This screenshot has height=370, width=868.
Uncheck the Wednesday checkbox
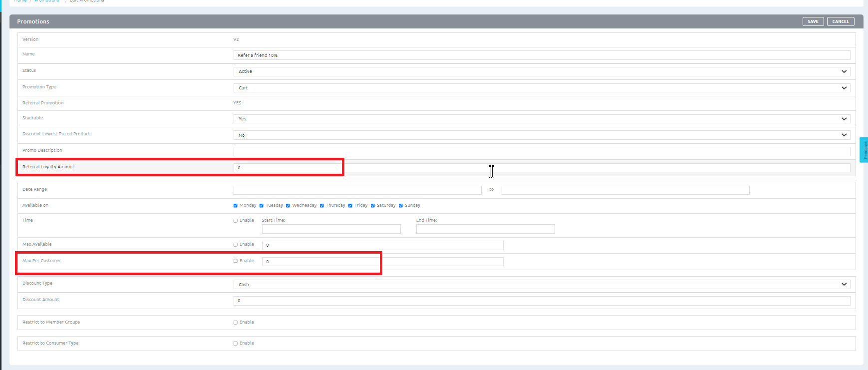click(x=288, y=206)
